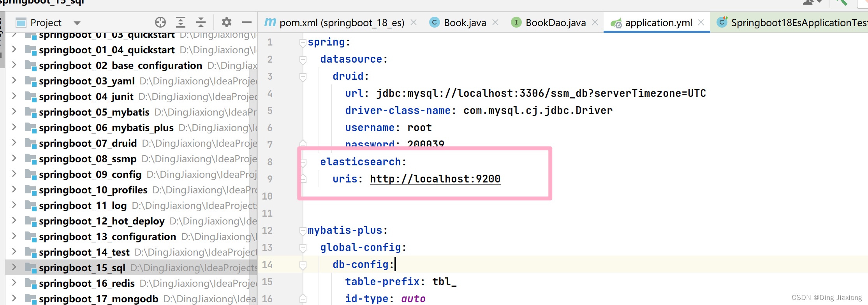The height and width of the screenshot is (305, 868).
Task: Close the application.yml tab
Action: click(701, 22)
